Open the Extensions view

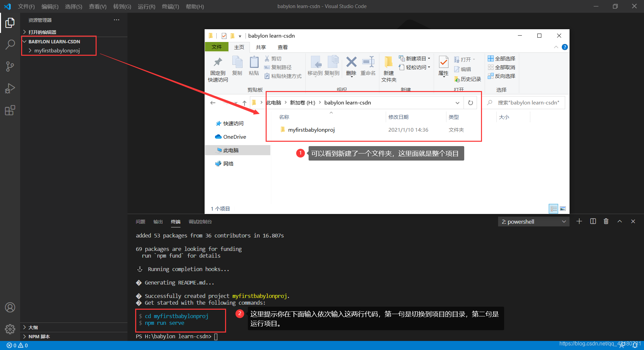click(10, 110)
